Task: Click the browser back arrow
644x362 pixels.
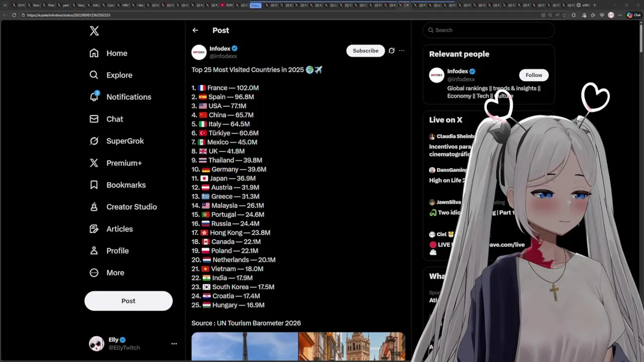Action: tap(5, 15)
